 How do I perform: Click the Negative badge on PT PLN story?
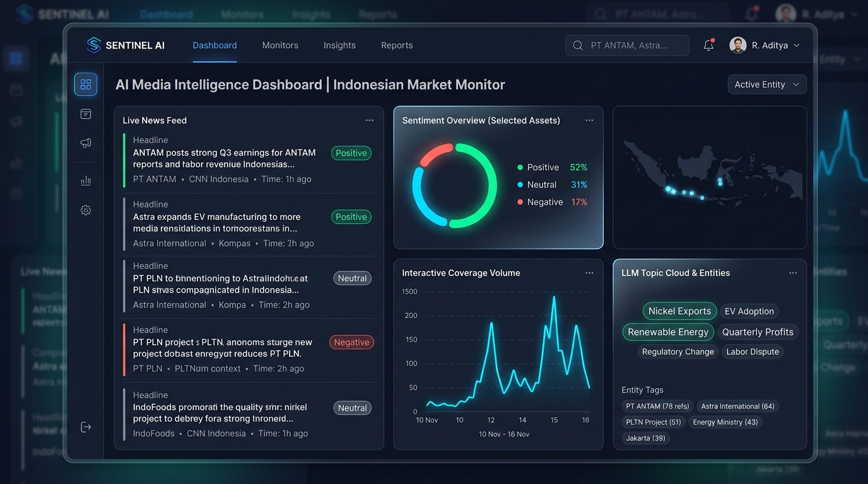351,342
